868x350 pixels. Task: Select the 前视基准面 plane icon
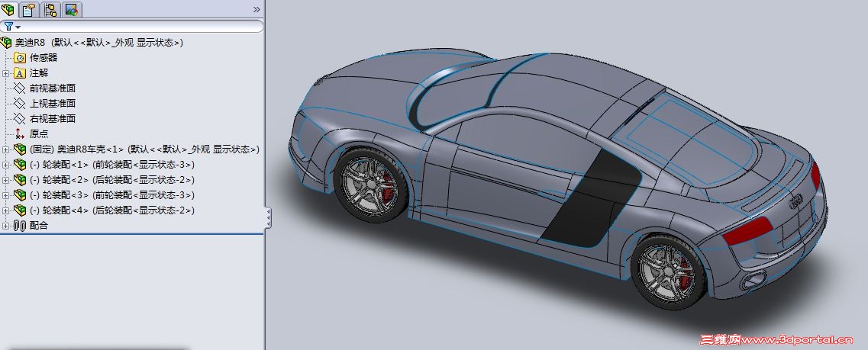pos(20,88)
